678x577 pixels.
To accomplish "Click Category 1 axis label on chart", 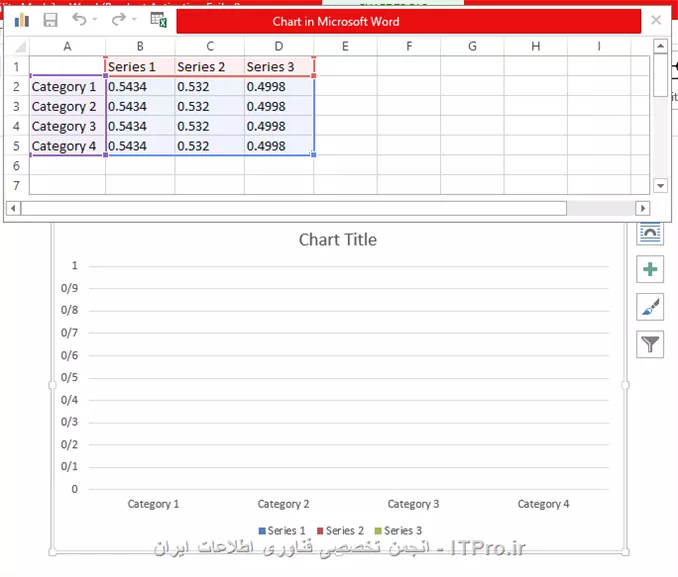I will 153,504.
